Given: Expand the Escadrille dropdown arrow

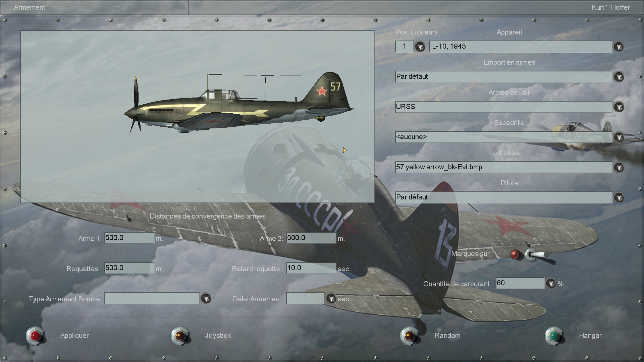Looking at the screenshot, I should 619,137.
